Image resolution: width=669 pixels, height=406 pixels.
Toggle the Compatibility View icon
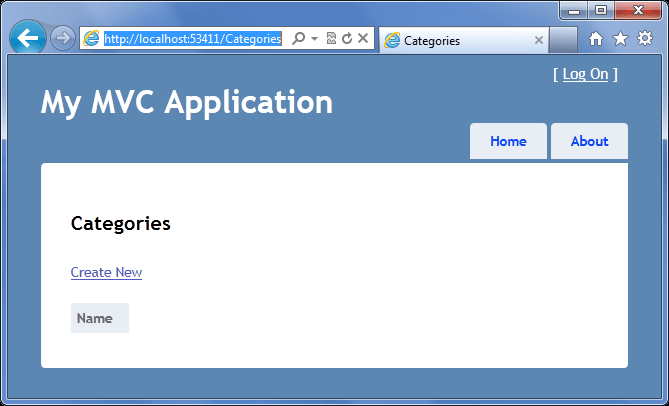point(331,38)
